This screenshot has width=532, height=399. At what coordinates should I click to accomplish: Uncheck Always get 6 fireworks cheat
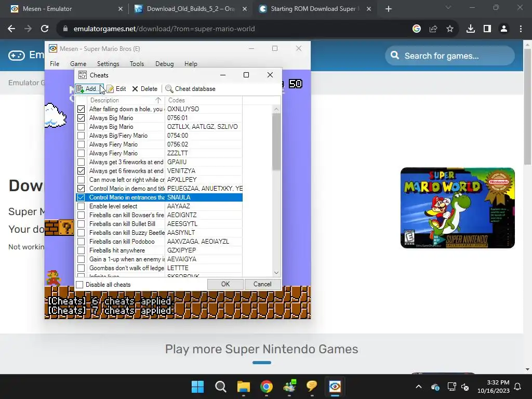81,170
